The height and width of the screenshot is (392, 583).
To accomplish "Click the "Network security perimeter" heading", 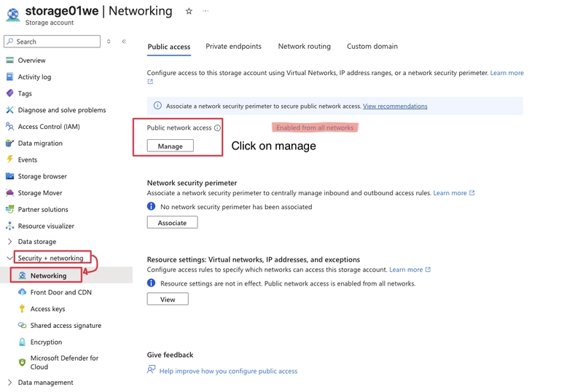I will pyautogui.click(x=192, y=183).
